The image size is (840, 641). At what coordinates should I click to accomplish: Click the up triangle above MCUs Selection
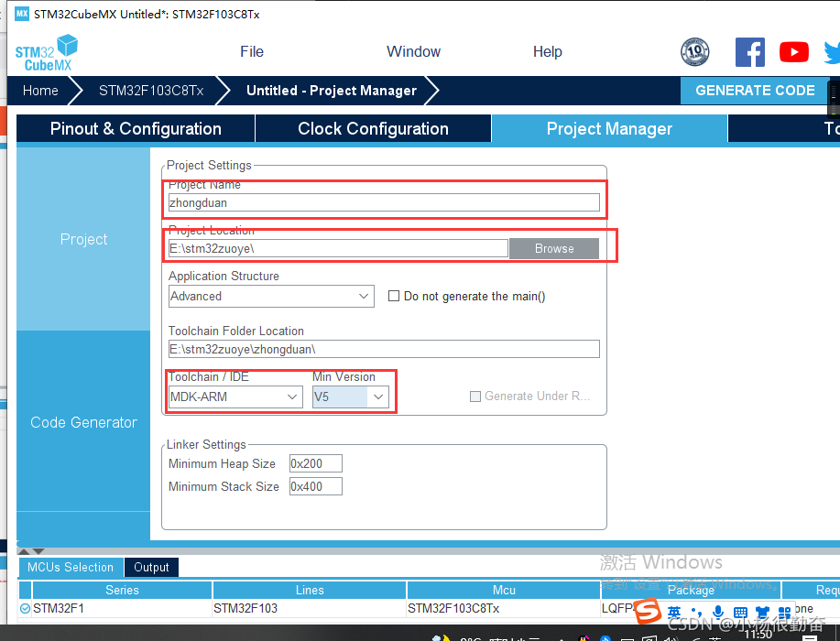point(24,551)
